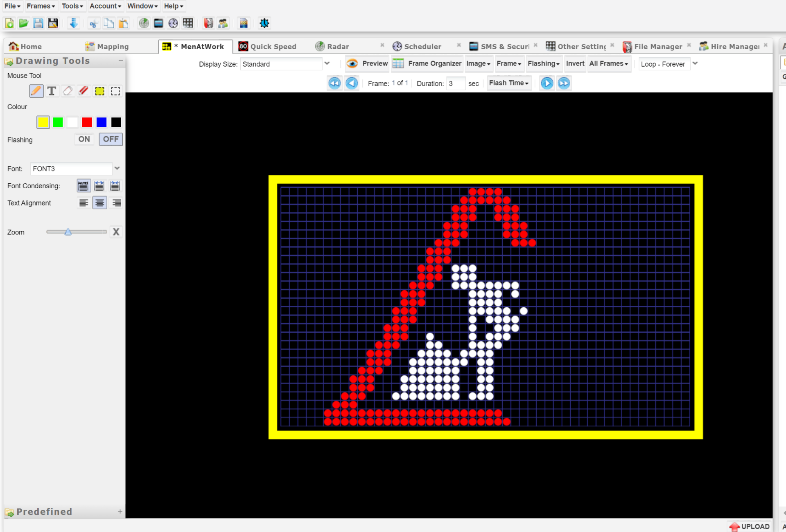Viewport: 786px width, 532px height.
Task: Expand the Flash Time dropdown
Action: pos(509,83)
